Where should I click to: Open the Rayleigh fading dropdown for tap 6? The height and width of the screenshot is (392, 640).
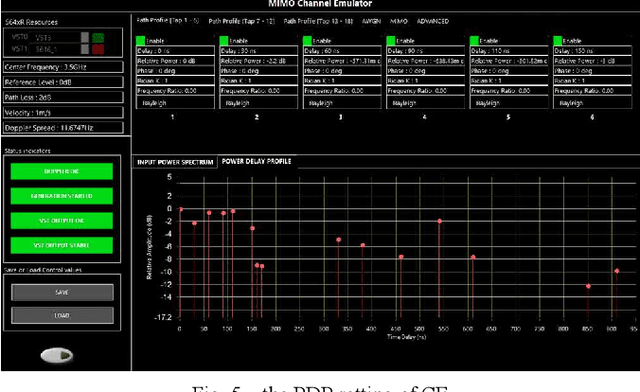click(593, 103)
